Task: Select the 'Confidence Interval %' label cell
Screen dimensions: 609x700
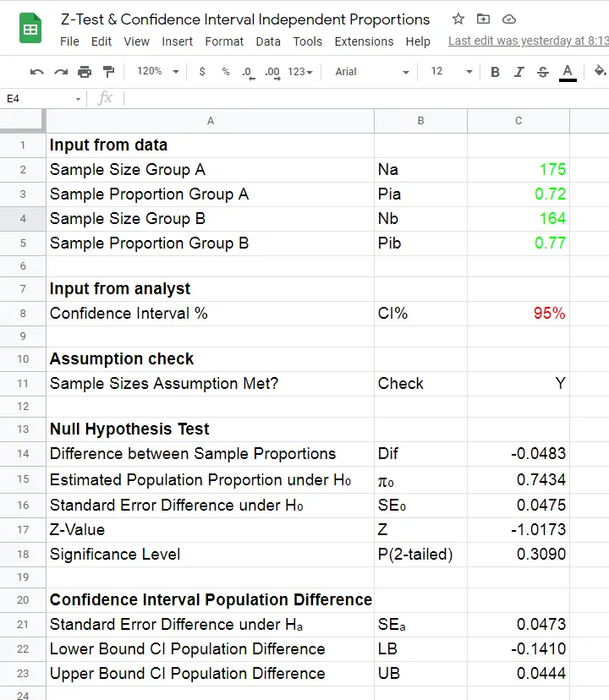Action: pyautogui.click(x=211, y=314)
